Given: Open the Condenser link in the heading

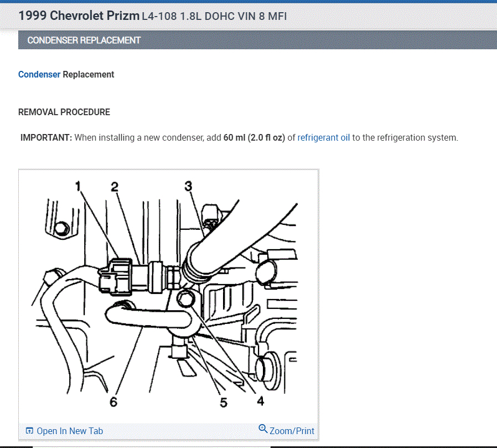Looking at the screenshot, I should pyautogui.click(x=39, y=75).
